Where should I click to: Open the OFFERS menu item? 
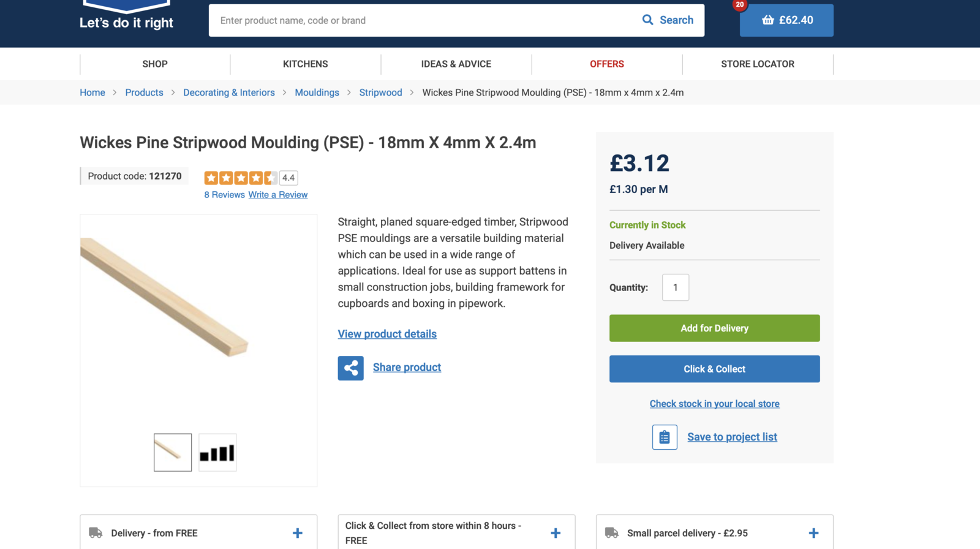[606, 64]
